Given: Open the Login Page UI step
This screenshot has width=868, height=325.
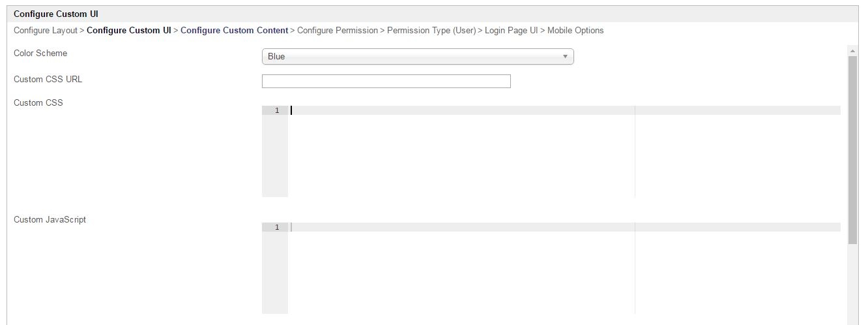Looking at the screenshot, I should 510,31.
